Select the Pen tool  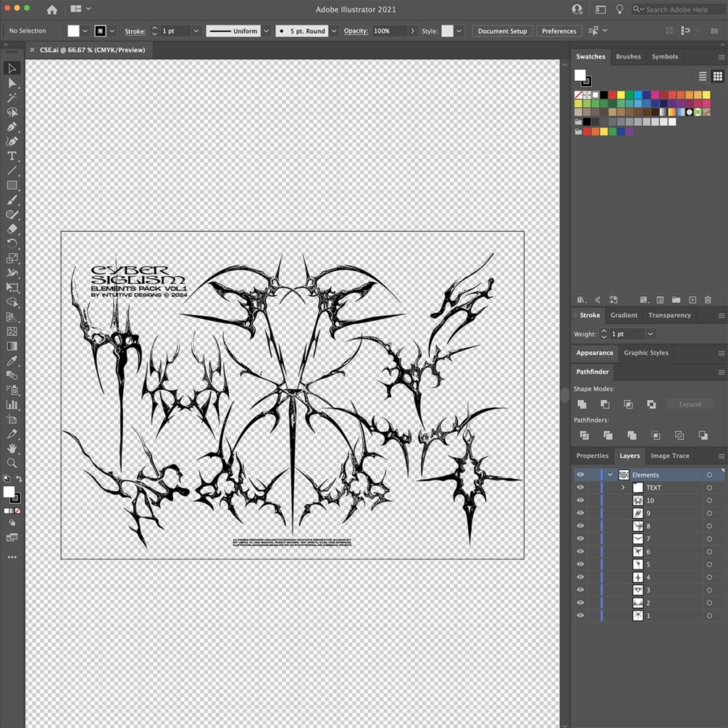[12, 127]
